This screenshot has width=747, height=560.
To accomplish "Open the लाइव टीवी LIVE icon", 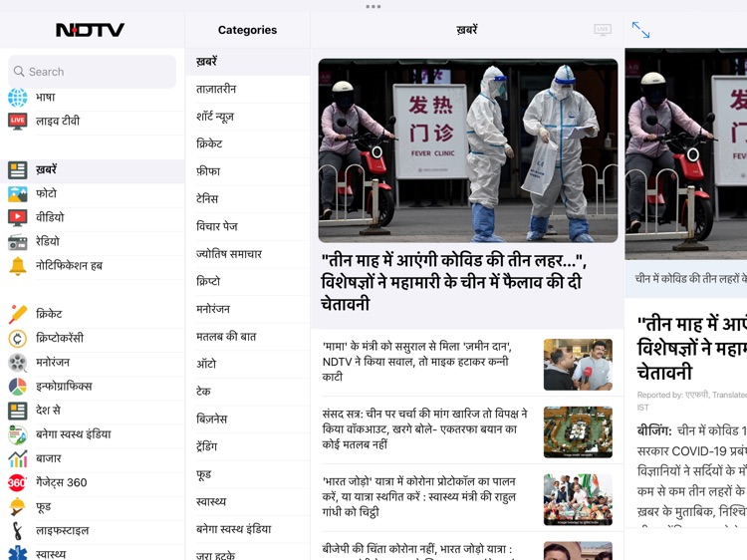I will [x=18, y=121].
